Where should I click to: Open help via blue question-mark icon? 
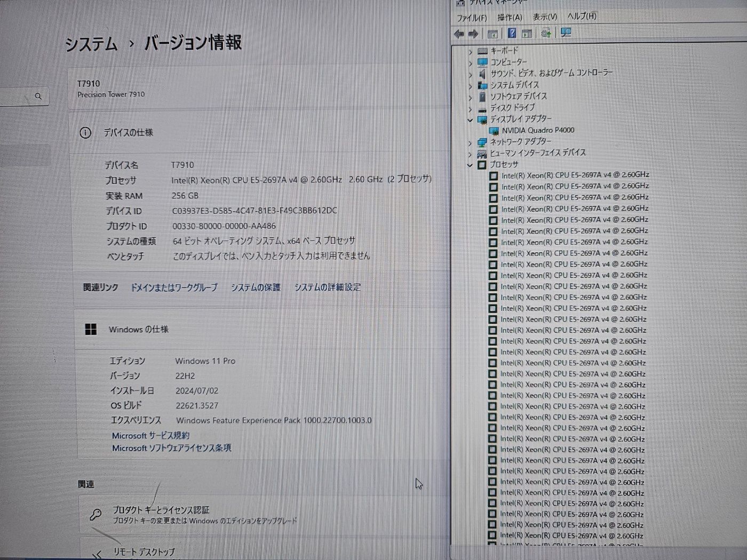click(x=512, y=34)
